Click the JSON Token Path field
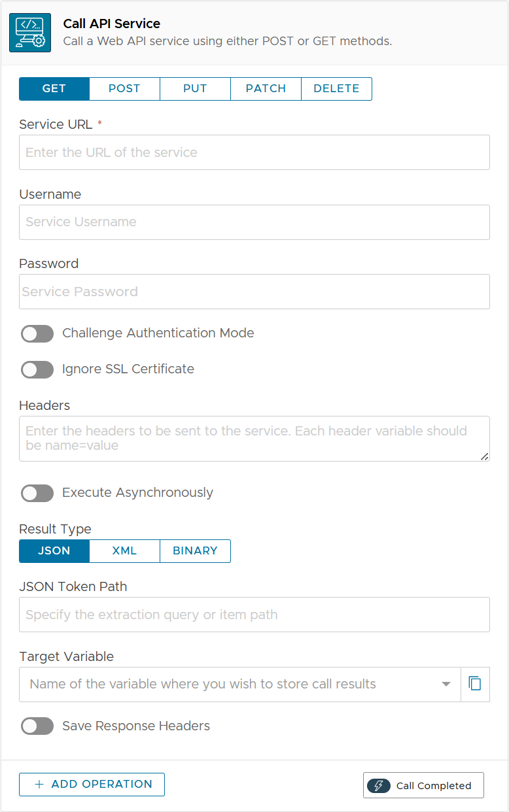The image size is (509, 812). [x=254, y=615]
